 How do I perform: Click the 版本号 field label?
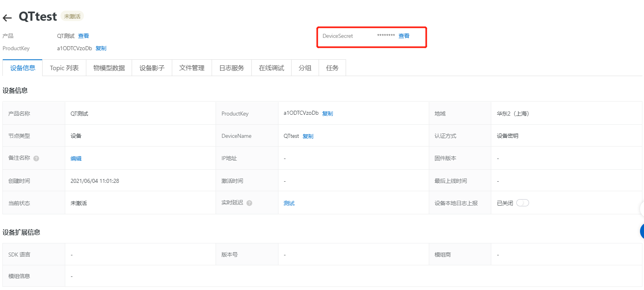pos(230,255)
